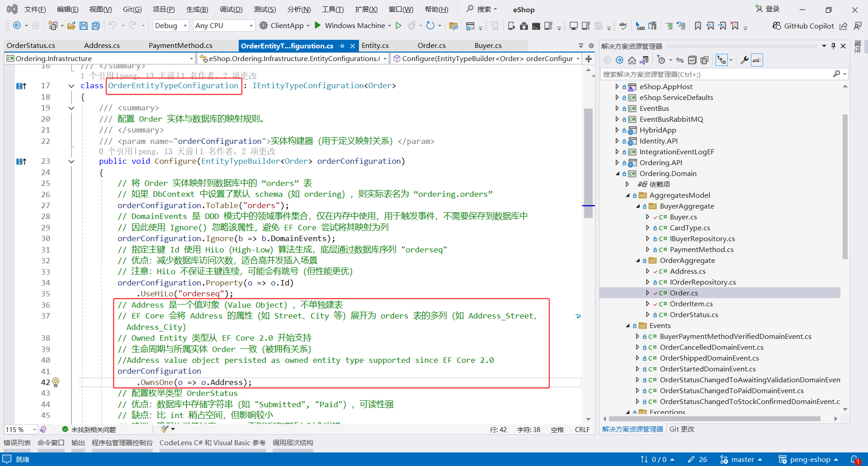
Task: Click the Pending Changes Filter clock icon
Action: [661, 60]
